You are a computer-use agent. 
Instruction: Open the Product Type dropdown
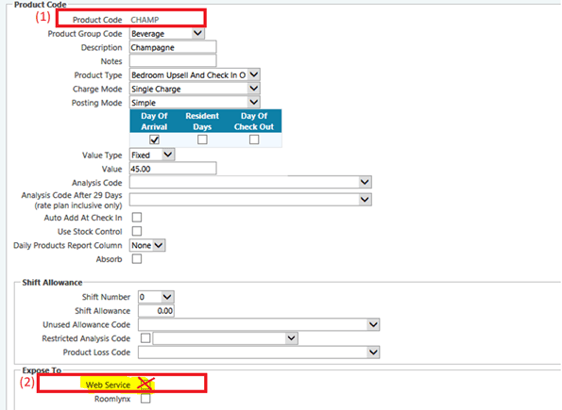click(195, 75)
